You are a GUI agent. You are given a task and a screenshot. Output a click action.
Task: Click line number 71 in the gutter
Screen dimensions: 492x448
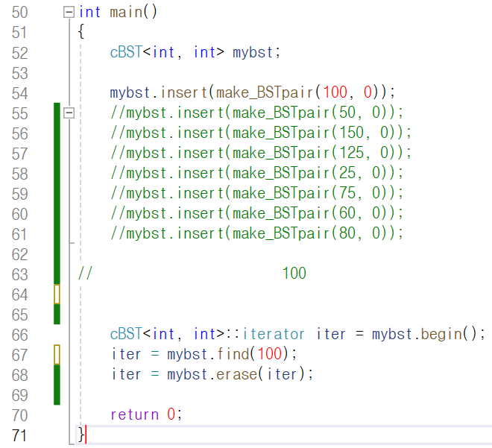click(x=20, y=435)
